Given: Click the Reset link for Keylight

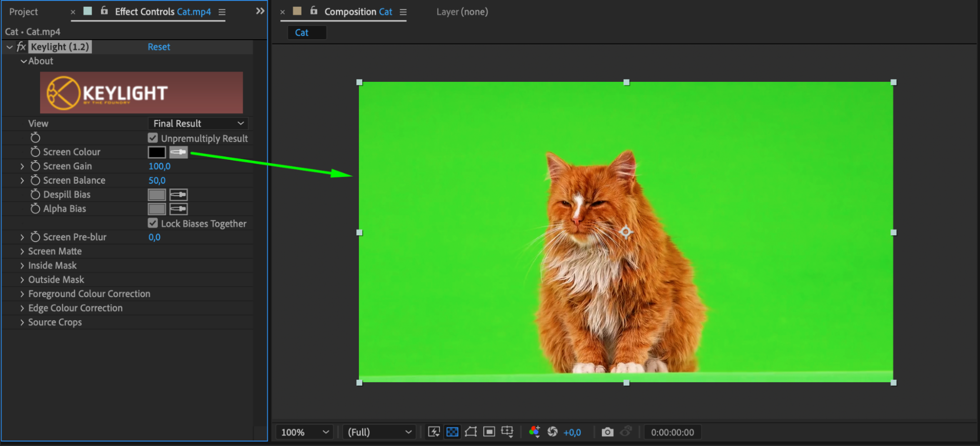Looking at the screenshot, I should click(159, 47).
